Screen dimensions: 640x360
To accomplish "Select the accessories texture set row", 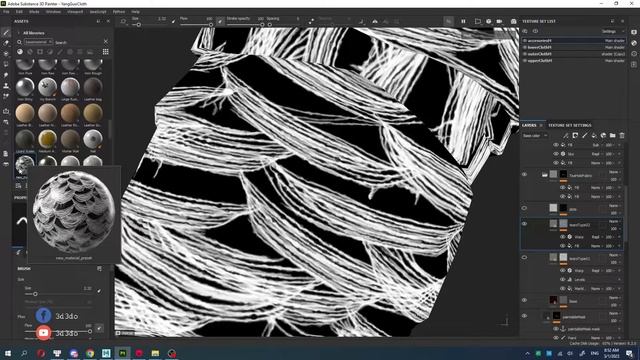I will click(573, 41).
